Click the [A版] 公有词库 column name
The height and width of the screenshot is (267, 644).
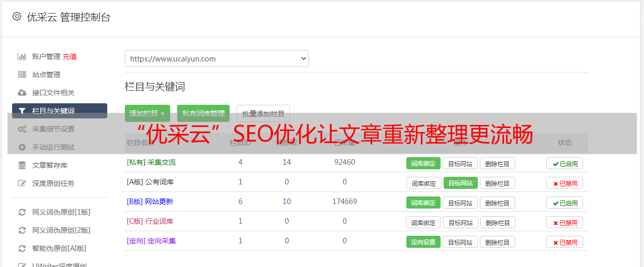click(151, 182)
